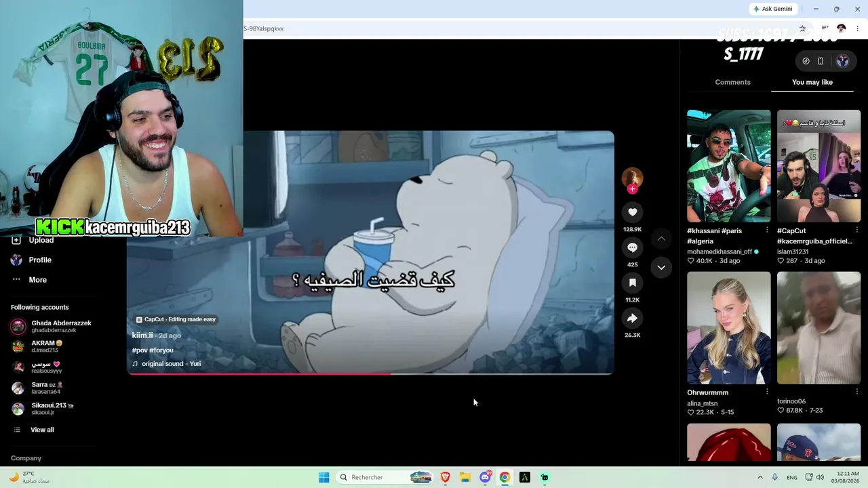This screenshot has height=488, width=868.
Task: Open the TikTok coins icon in top pill
Action: click(x=806, y=61)
